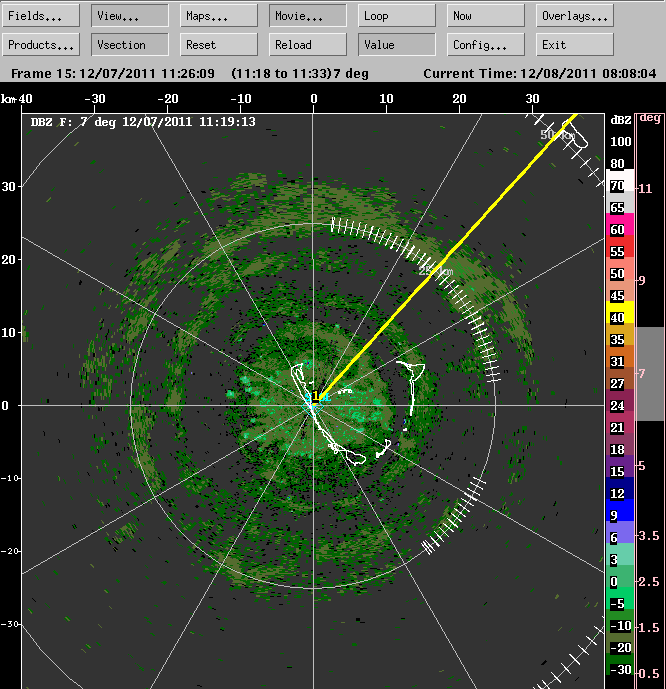The height and width of the screenshot is (689, 666).
Task: Select the 31 dBZ orange color swatch
Action: tap(620, 356)
